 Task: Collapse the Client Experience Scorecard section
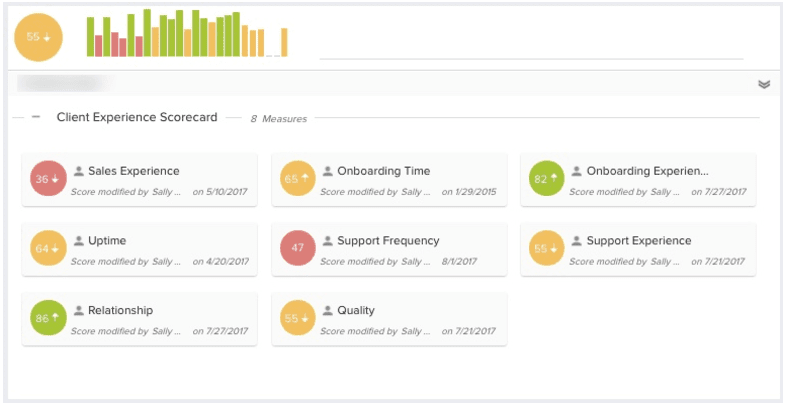[36, 117]
